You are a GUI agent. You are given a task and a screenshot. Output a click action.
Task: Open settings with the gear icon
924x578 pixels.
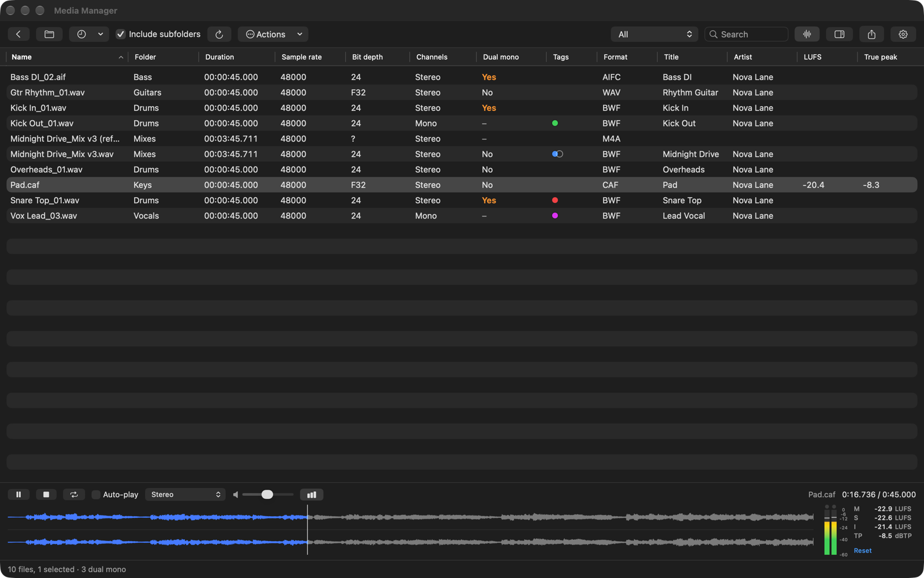coord(903,34)
